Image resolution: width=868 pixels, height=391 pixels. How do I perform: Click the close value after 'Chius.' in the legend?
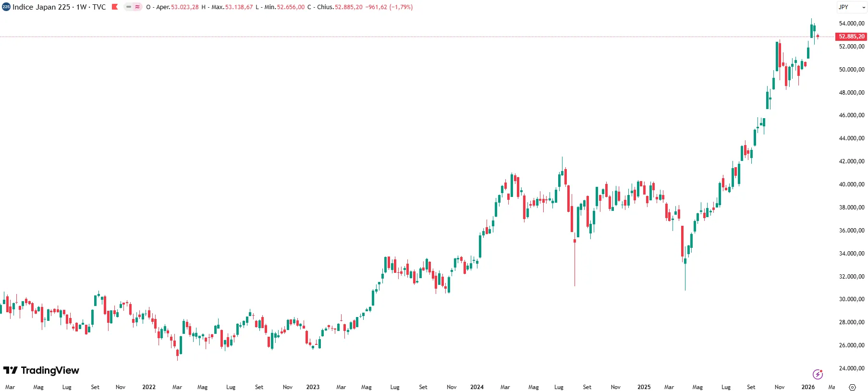(349, 7)
